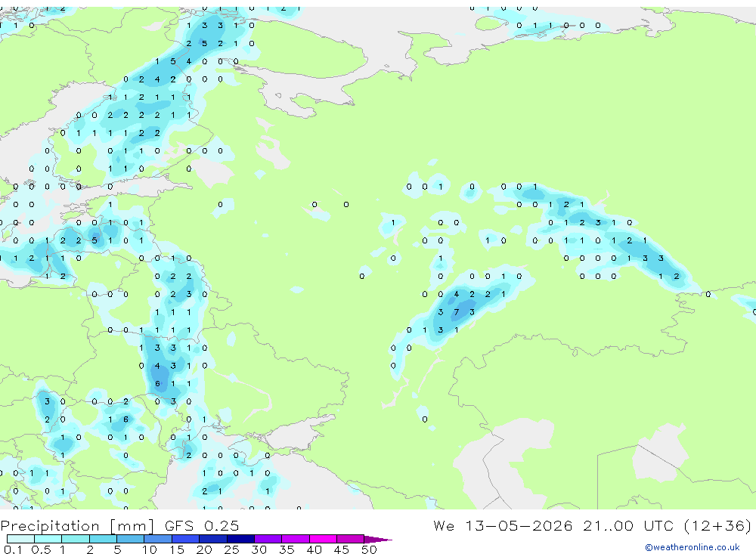Screen dimensions: 756x554
Task: Click the legend label '45'
Action: click(x=342, y=549)
